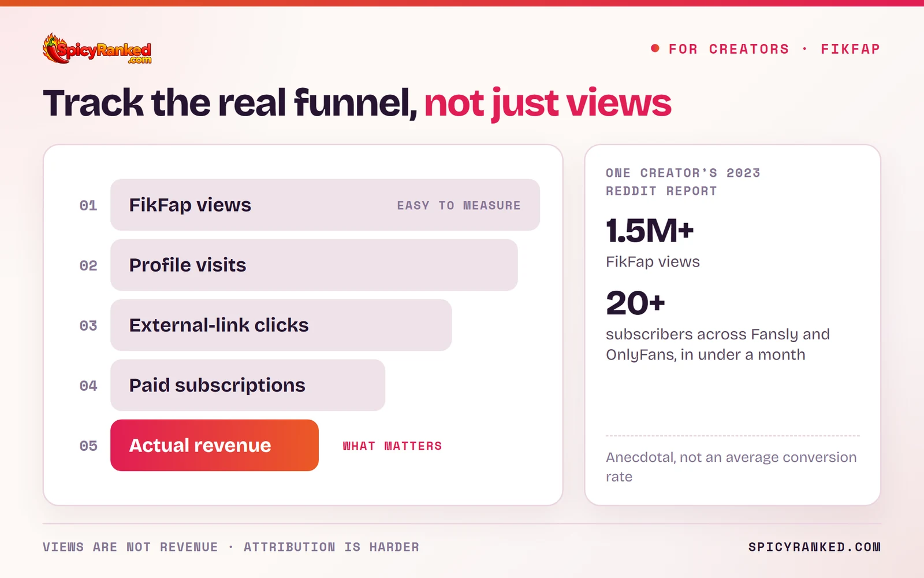Click the FOR CREATORS label in the header
924x578 pixels.
[x=729, y=49]
